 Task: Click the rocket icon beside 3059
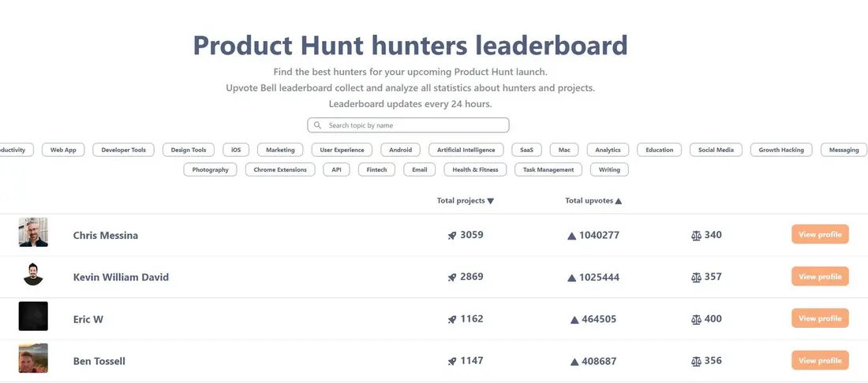[452, 236]
